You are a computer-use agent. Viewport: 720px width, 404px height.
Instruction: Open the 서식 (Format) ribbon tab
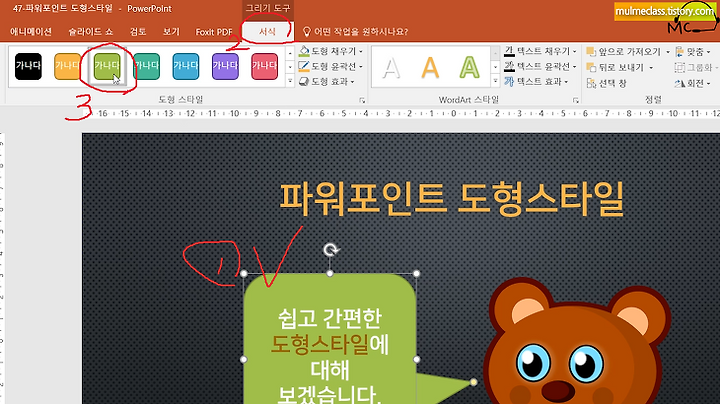pos(267,32)
